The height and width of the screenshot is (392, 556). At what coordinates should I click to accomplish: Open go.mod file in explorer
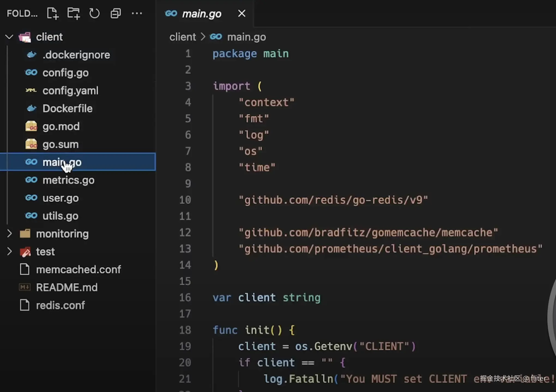61,126
